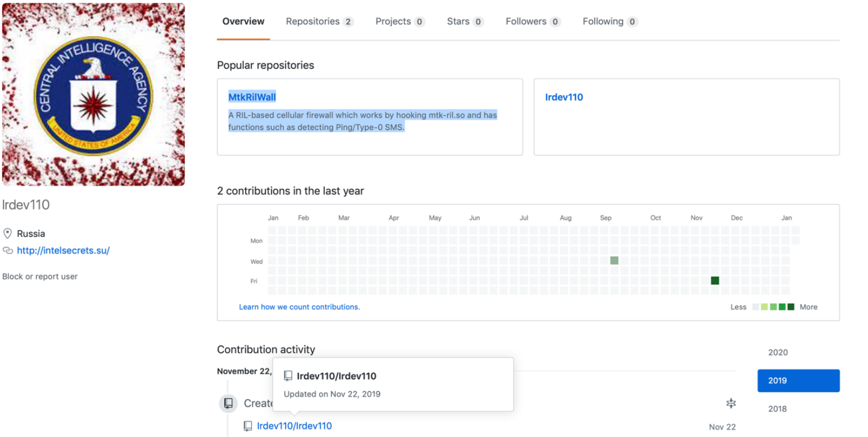
Task: Collapse the activity entry using the fold icon
Action: click(731, 403)
